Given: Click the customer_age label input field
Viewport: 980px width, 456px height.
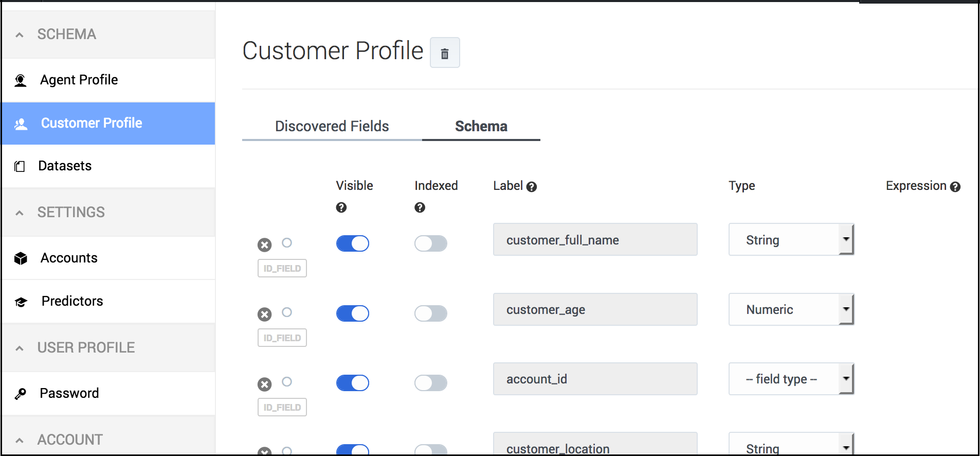Looking at the screenshot, I should pos(595,310).
